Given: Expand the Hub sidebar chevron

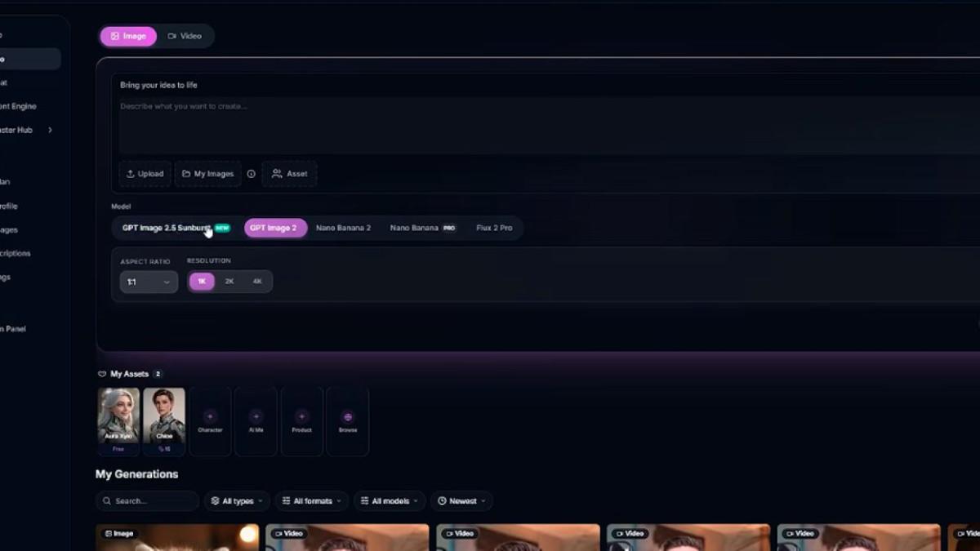Looking at the screenshot, I should click(50, 130).
